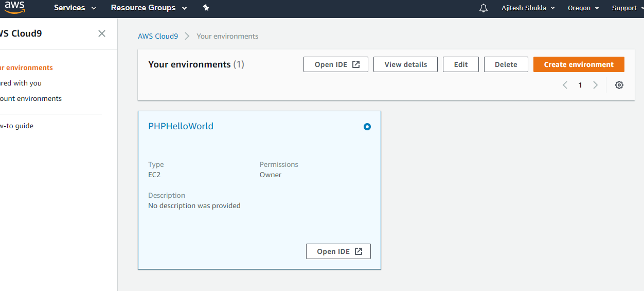Select Shared with you in sidebar
644x291 pixels.
click(x=21, y=83)
